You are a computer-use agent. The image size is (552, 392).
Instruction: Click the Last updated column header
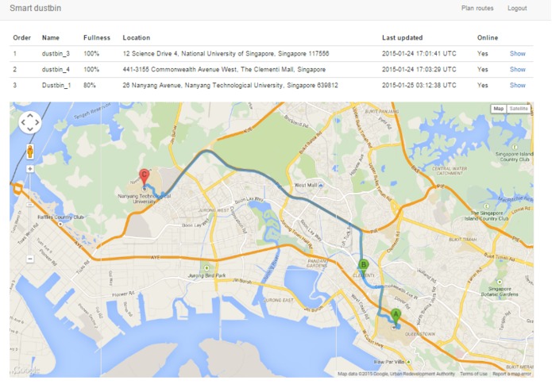(403, 37)
